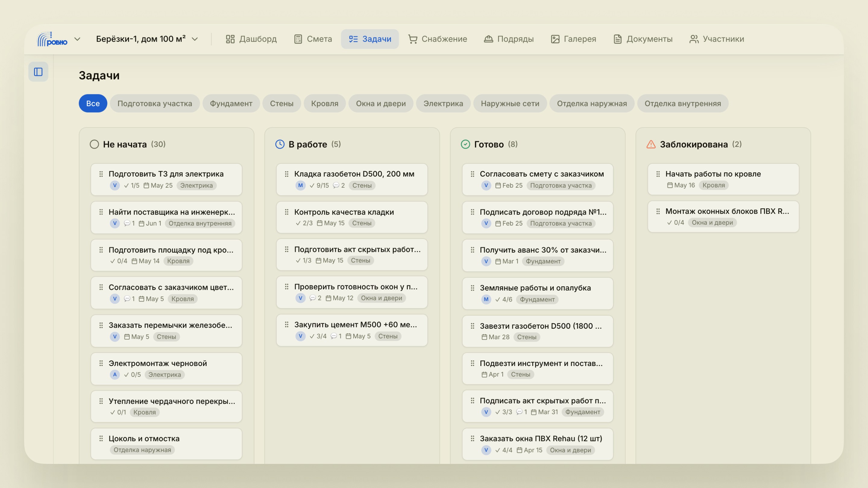868x488 pixels.
Task: Filter tasks by Кровля chip
Action: tap(325, 103)
